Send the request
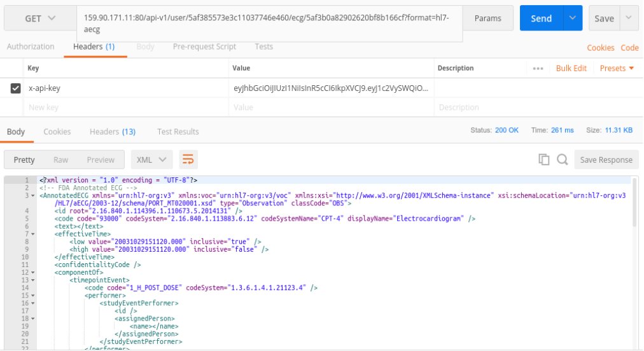This screenshot has height=351, width=644. click(542, 18)
